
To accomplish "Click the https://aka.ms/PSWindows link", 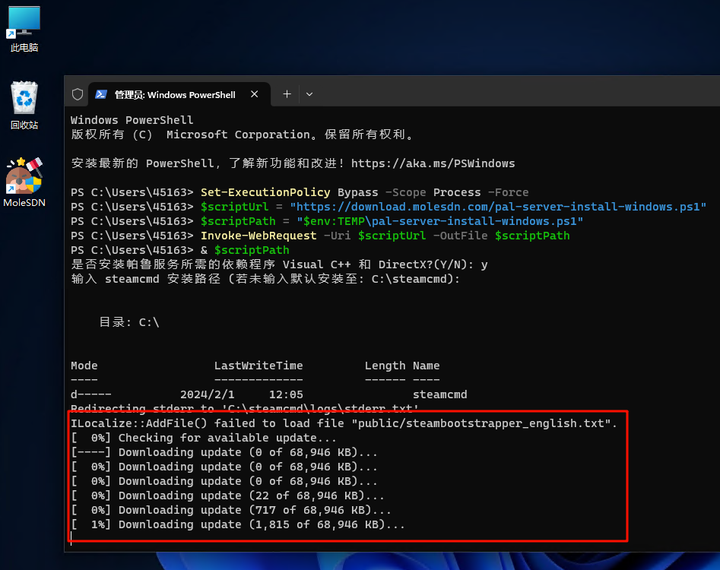I will pyautogui.click(x=433, y=164).
